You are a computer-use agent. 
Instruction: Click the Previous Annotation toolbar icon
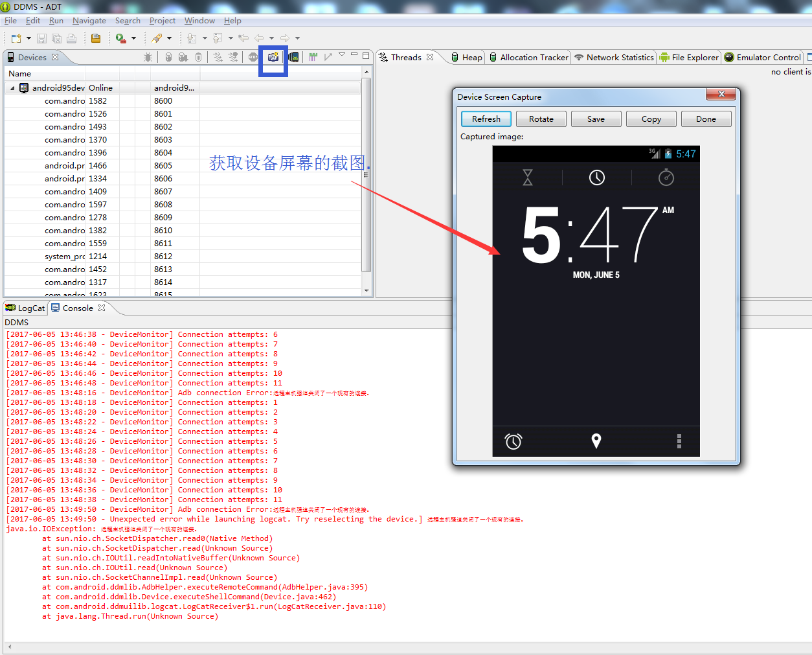(218, 38)
